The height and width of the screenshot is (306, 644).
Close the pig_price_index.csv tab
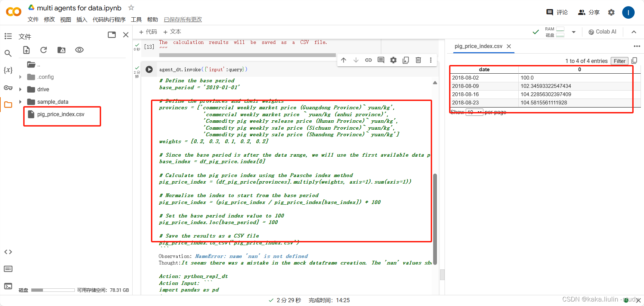509,46
